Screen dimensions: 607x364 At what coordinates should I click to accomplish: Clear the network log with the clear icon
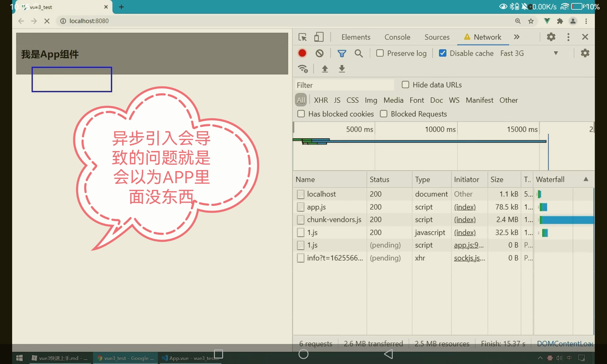click(319, 53)
